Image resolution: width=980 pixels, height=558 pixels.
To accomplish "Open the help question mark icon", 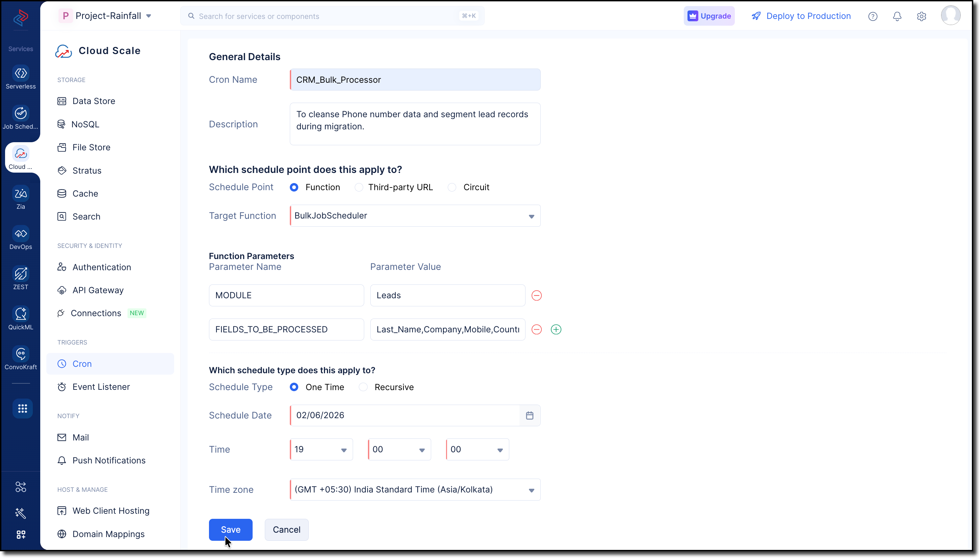I will pyautogui.click(x=872, y=16).
